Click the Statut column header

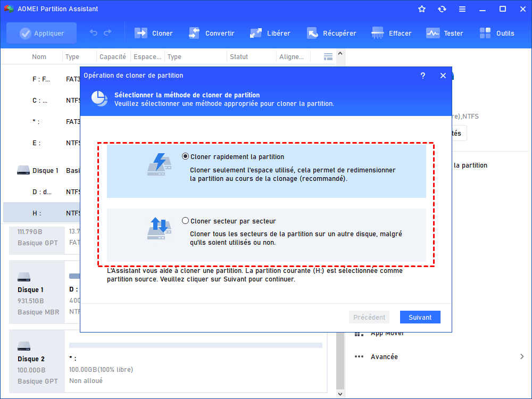coord(239,57)
